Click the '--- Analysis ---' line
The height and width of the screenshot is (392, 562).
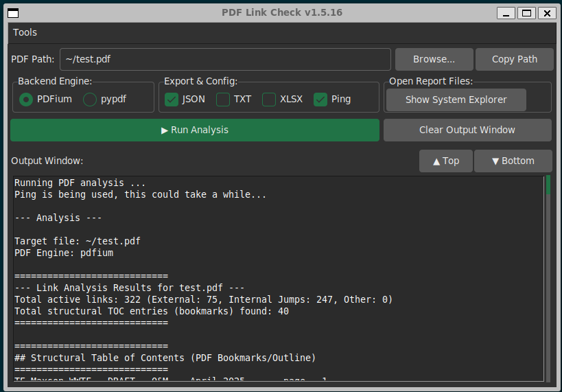(x=58, y=218)
